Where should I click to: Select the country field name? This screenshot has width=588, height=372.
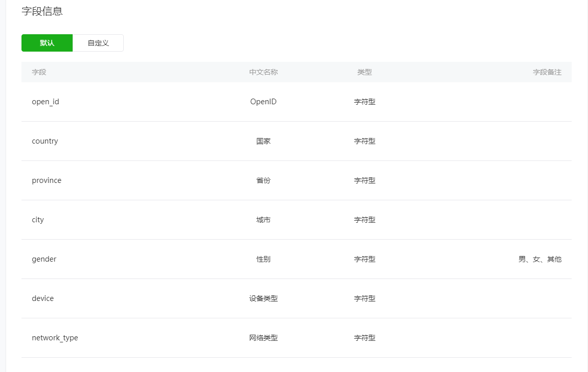(x=45, y=141)
